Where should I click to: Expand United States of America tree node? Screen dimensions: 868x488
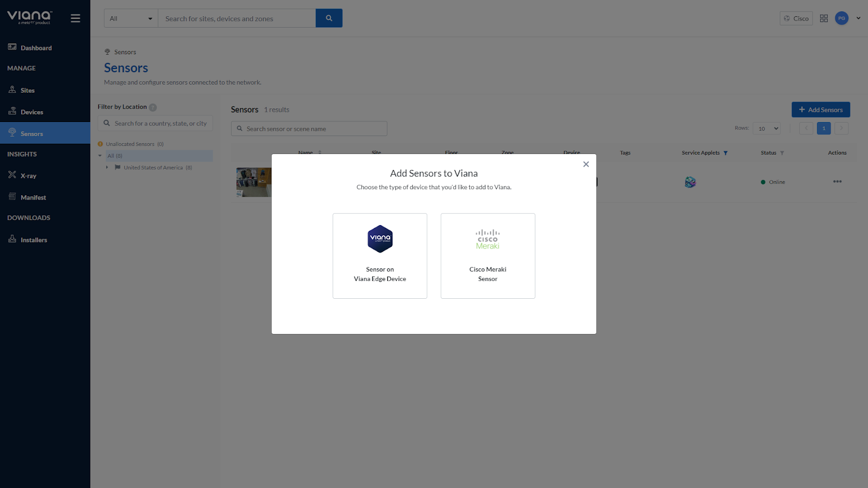(x=107, y=168)
